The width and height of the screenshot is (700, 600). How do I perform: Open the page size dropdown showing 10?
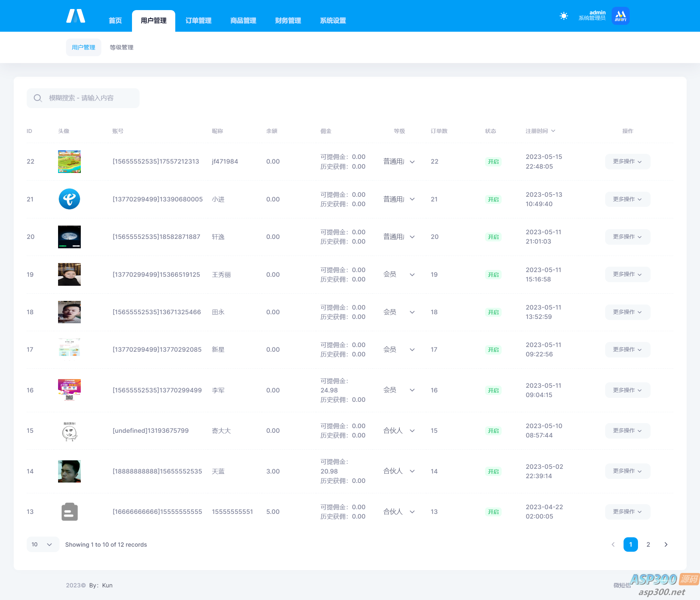[x=42, y=545]
